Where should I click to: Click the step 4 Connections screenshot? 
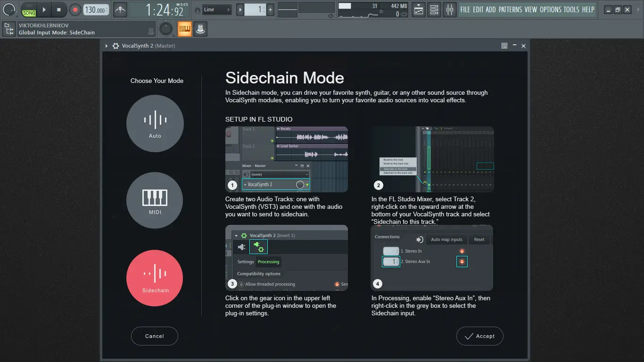(x=433, y=258)
